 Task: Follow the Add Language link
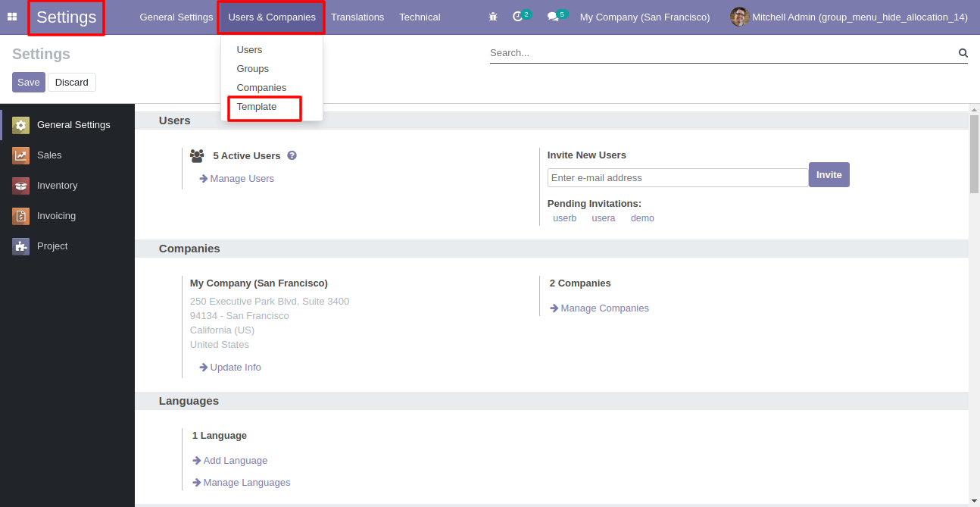(230, 461)
